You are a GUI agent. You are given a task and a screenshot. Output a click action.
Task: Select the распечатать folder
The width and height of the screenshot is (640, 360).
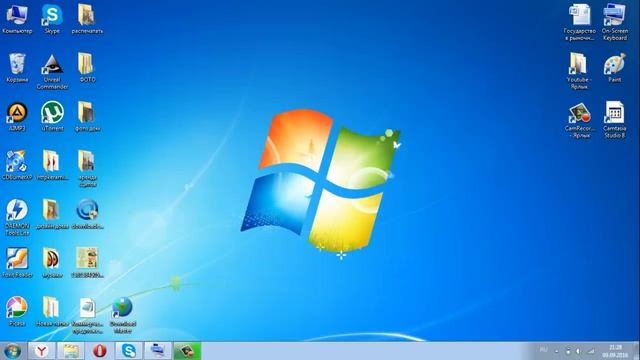pyautogui.click(x=87, y=19)
